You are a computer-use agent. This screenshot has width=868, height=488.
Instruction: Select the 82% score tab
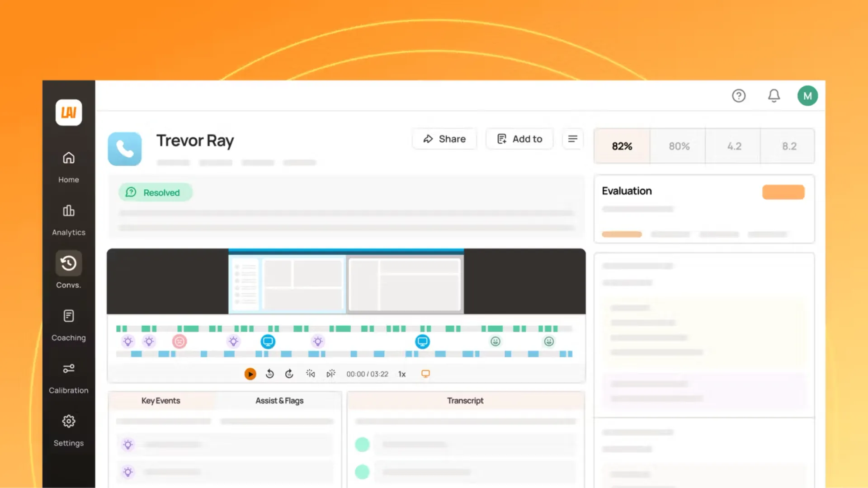(x=622, y=146)
